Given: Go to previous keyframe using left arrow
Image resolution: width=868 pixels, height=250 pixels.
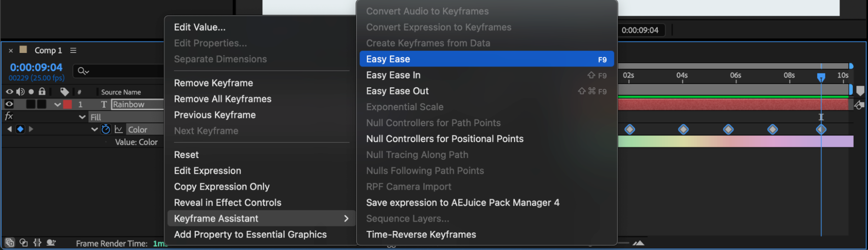Looking at the screenshot, I should click(x=10, y=129).
